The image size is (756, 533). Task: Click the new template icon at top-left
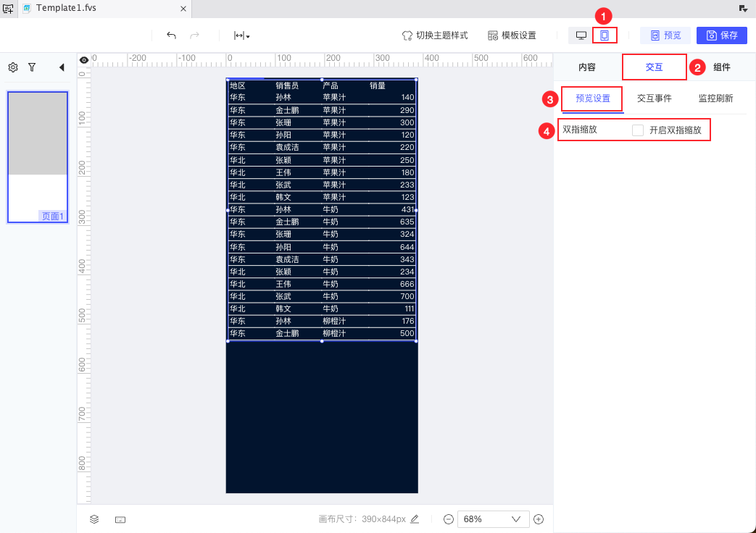pos(8,8)
